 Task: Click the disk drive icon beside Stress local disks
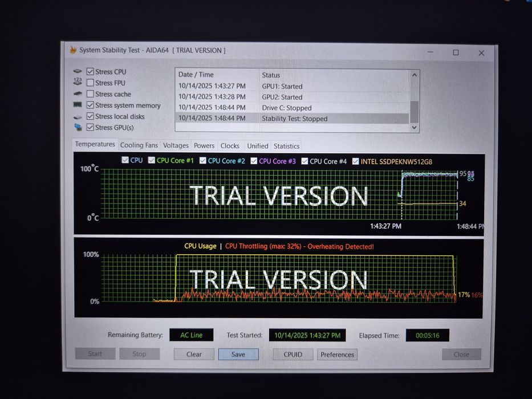click(x=78, y=117)
